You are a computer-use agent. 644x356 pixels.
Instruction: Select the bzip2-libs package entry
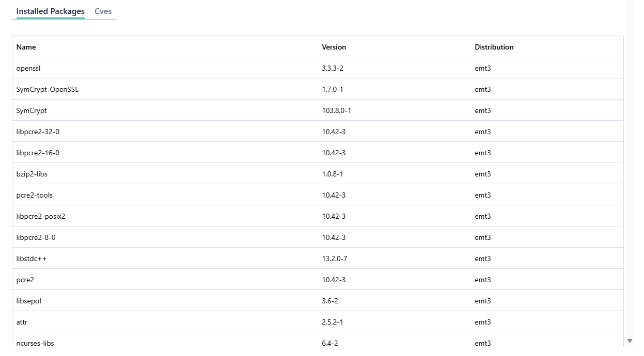[32, 174]
